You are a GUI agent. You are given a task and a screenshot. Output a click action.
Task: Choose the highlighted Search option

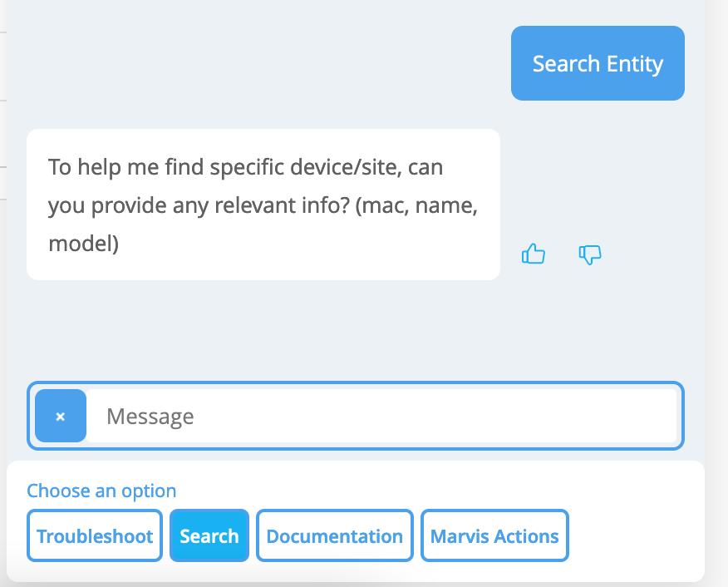[x=209, y=536]
